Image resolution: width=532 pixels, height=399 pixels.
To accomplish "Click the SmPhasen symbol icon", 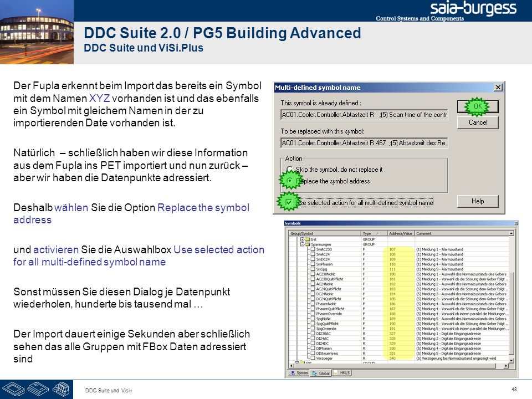I will (313, 264).
